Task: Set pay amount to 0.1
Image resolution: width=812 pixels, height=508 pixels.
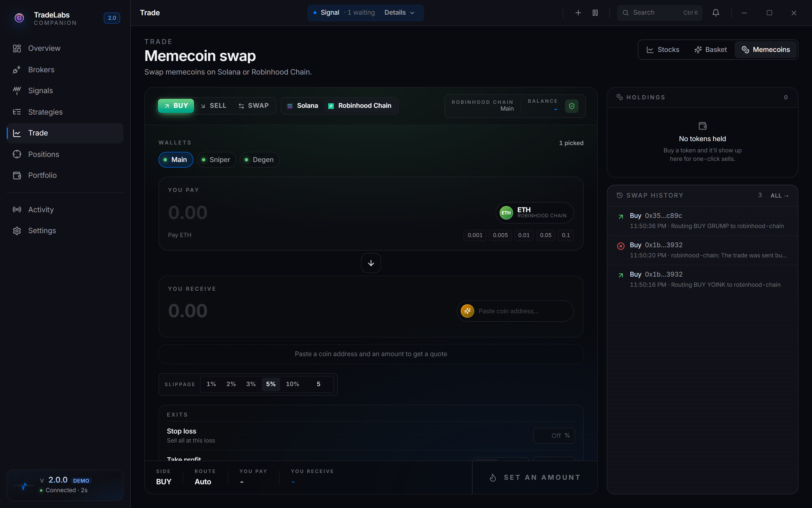Action: tap(566, 235)
